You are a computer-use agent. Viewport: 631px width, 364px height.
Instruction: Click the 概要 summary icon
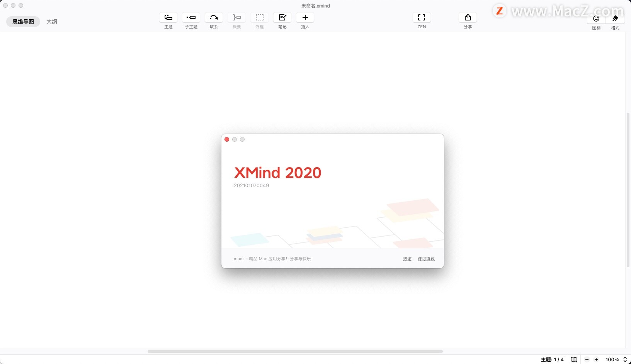click(237, 17)
